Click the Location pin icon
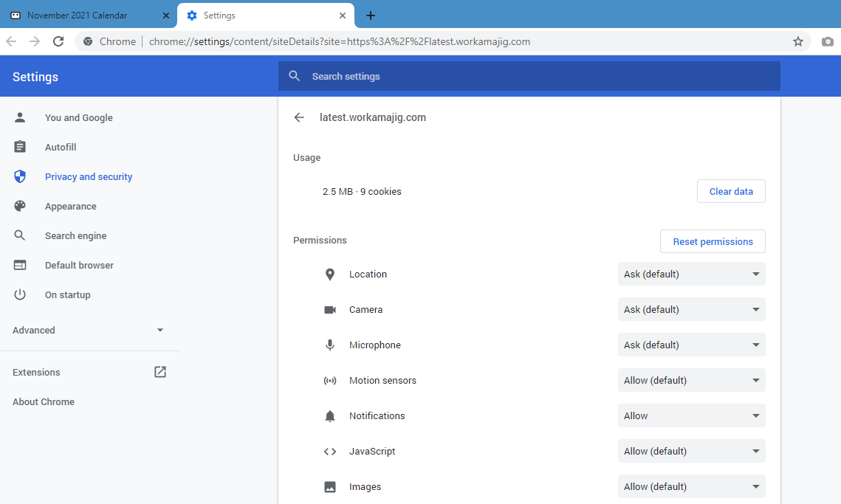This screenshot has height=504, width=841. 330,274
